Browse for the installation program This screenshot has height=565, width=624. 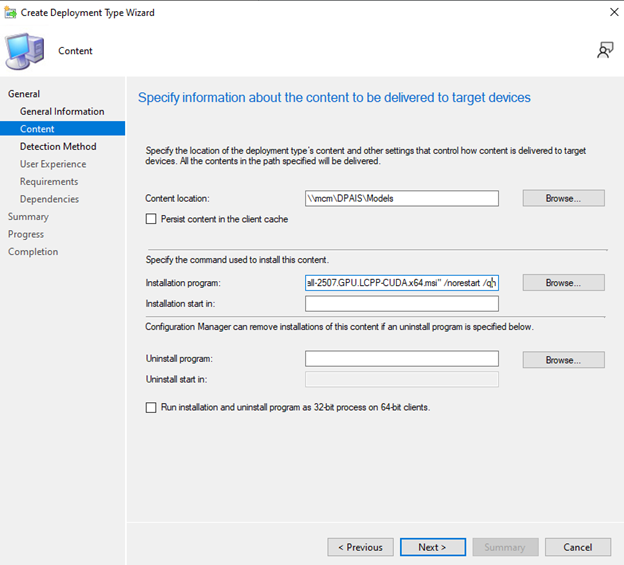pos(564,282)
